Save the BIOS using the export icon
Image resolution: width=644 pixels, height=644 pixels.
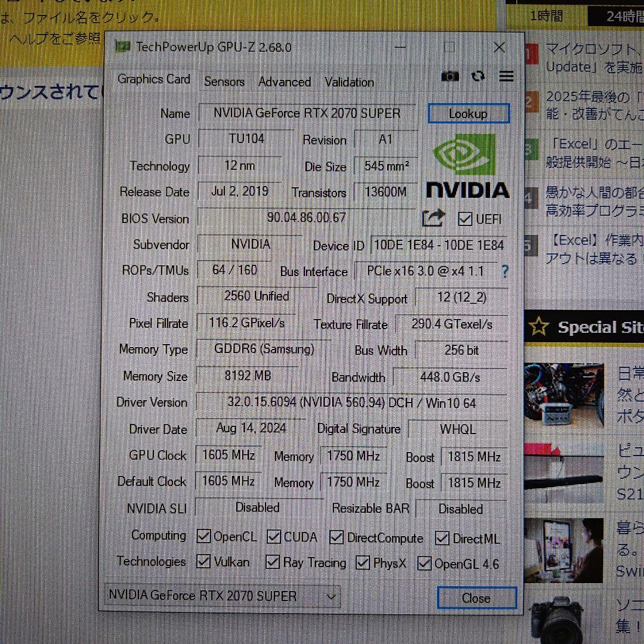coord(434,219)
